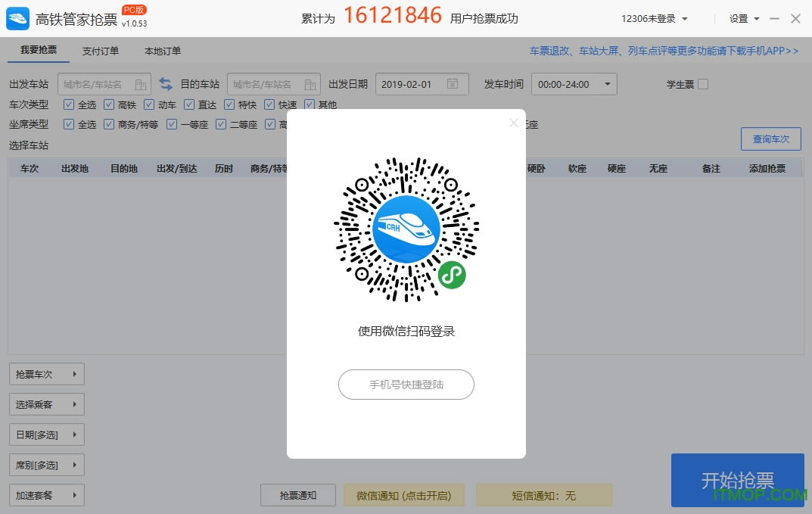Screen dimensions: 812x514
Task: Click the 出发日期 field showing 2019-02-01
Action: point(422,84)
